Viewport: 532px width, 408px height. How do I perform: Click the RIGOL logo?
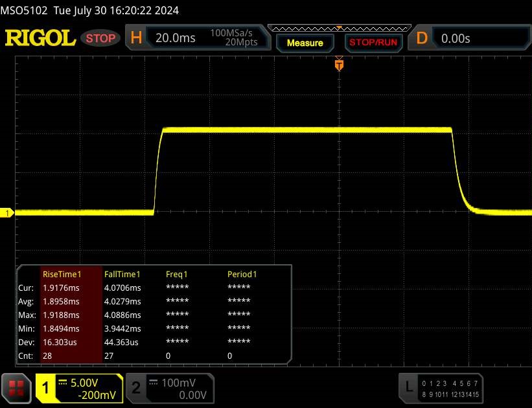point(40,38)
